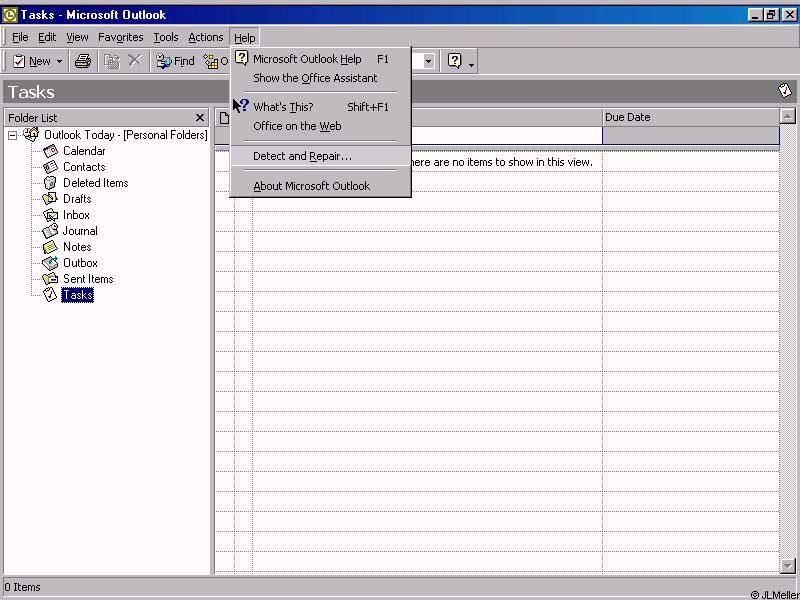Click the Find button in toolbar

176,61
